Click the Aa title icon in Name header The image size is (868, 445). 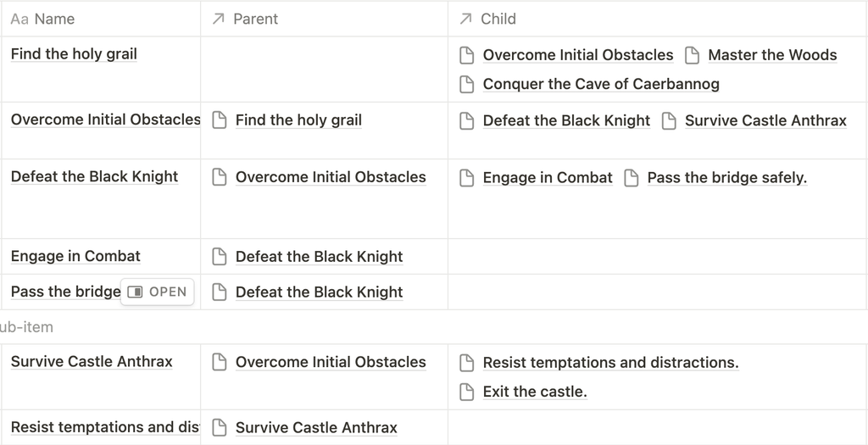(19, 19)
